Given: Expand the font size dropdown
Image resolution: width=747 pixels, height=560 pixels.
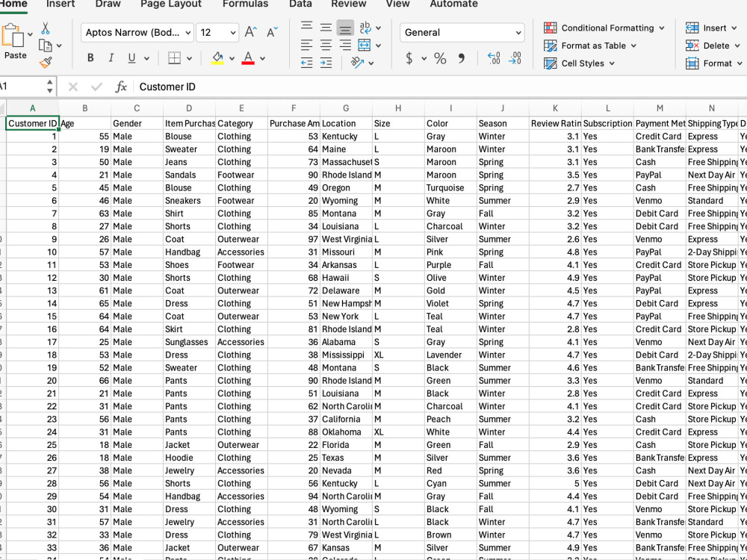Looking at the screenshot, I should coord(233,32).
